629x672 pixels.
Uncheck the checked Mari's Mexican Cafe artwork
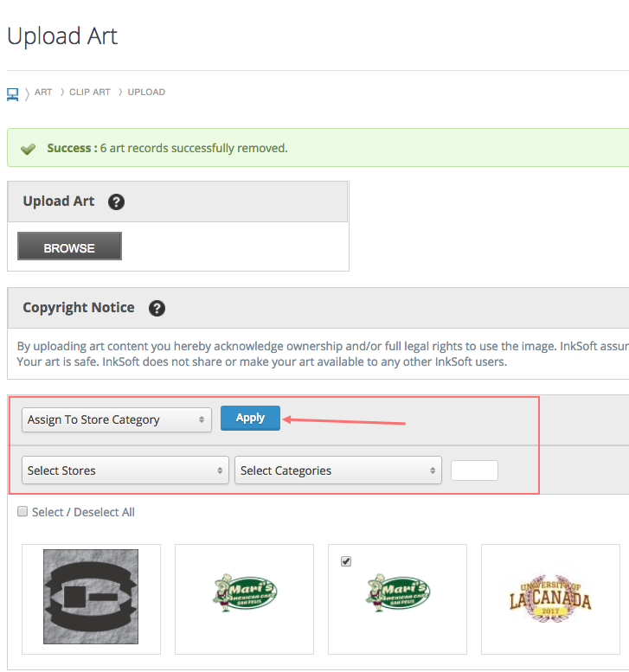pyautogui.click(x=346, y=561)
